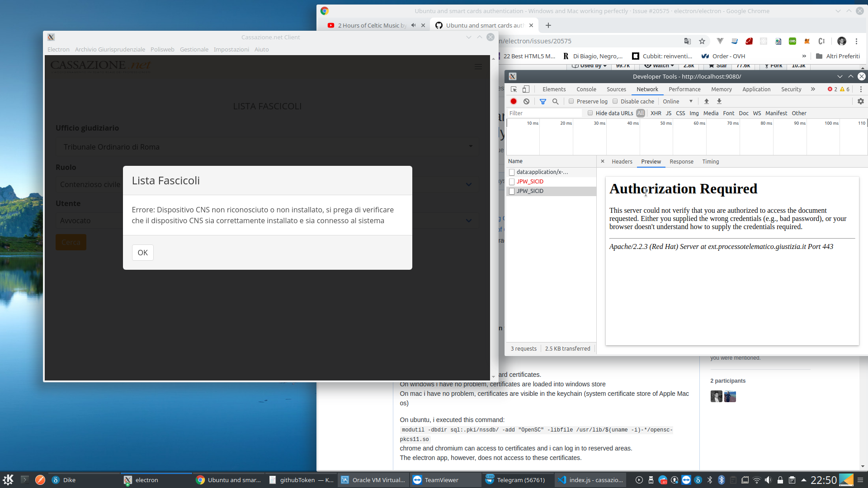
Task: Select the Inspect element tool in DevTools
Action: pos(513,89)
